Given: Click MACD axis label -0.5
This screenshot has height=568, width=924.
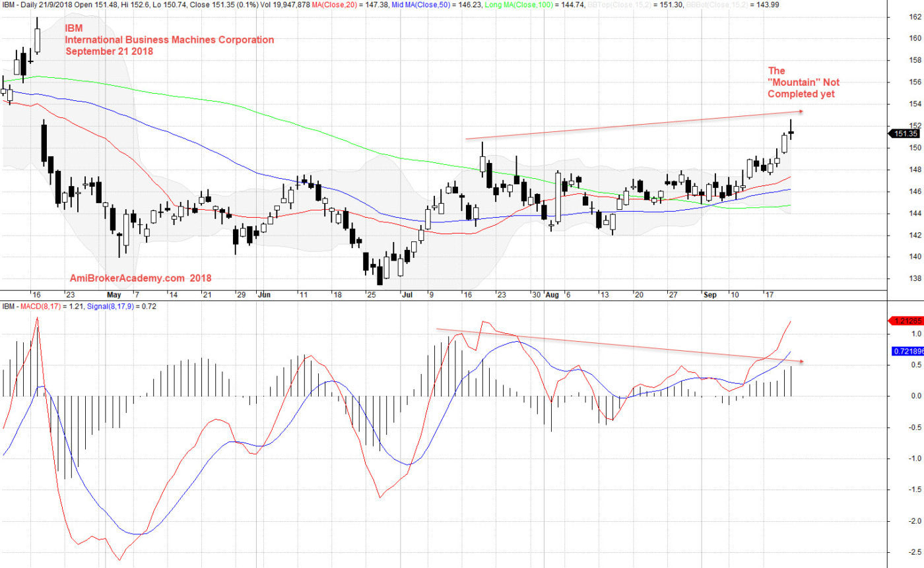Looking at the screenshot, I should (915, 427).
